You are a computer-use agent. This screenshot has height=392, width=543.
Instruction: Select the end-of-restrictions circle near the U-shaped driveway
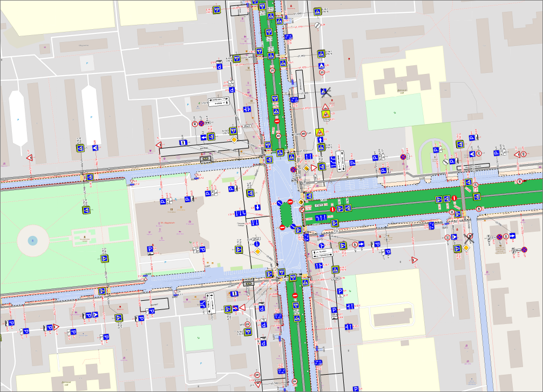pos(446,162)
